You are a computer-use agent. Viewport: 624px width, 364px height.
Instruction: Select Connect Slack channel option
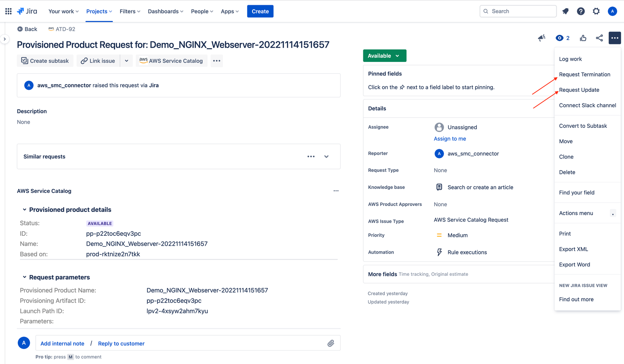pyautogui.click(x=587, y=105)
